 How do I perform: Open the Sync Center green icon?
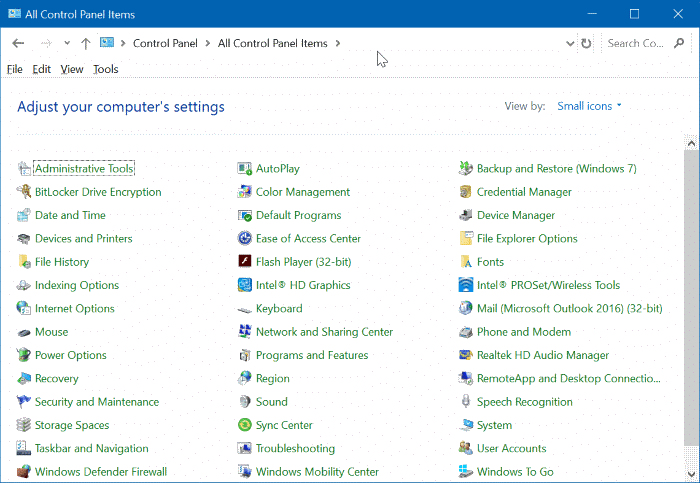click(x=245, y=425)
